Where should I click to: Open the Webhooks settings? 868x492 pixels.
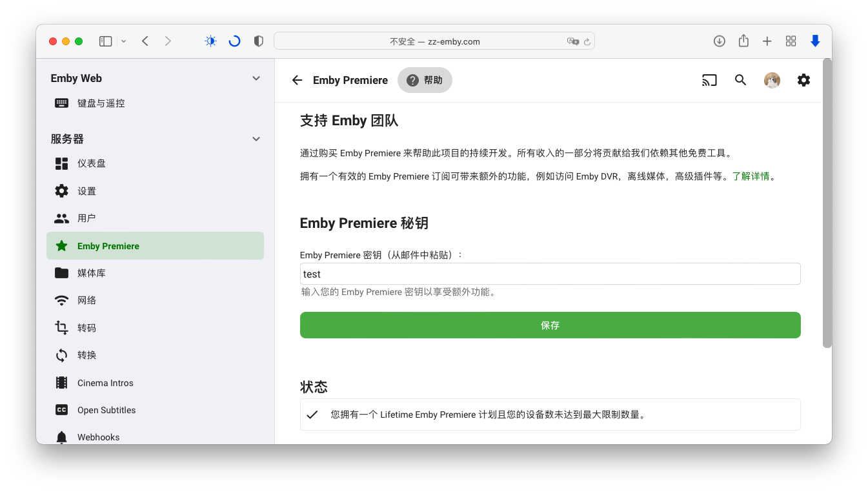pyautogui.click(x=155, y=437)
